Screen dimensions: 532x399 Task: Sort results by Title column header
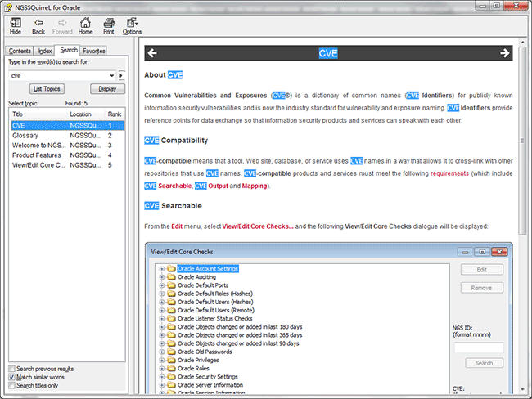tap(38, 114)
